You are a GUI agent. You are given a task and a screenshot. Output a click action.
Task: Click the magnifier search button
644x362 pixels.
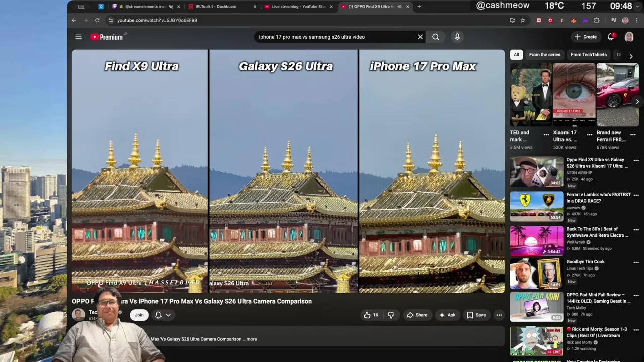pos(436,37)
